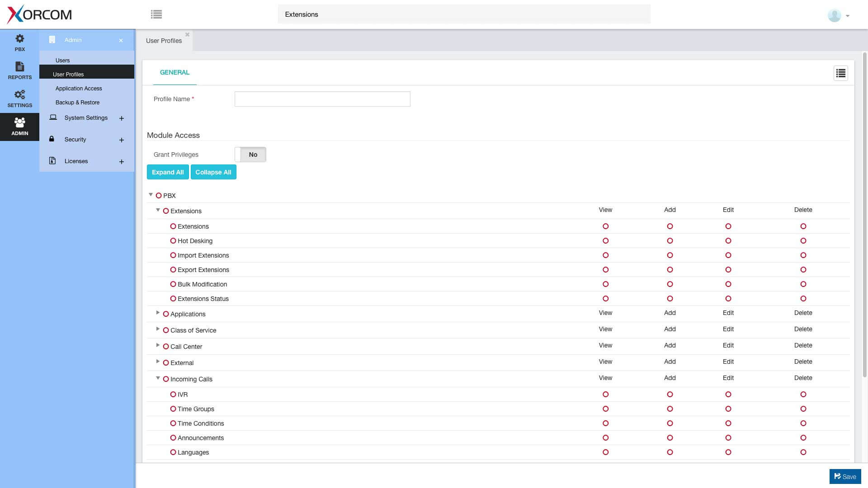The width and height of the screenshot is (868, 488).
Task: Click the Save button
Action: (845, 477)
